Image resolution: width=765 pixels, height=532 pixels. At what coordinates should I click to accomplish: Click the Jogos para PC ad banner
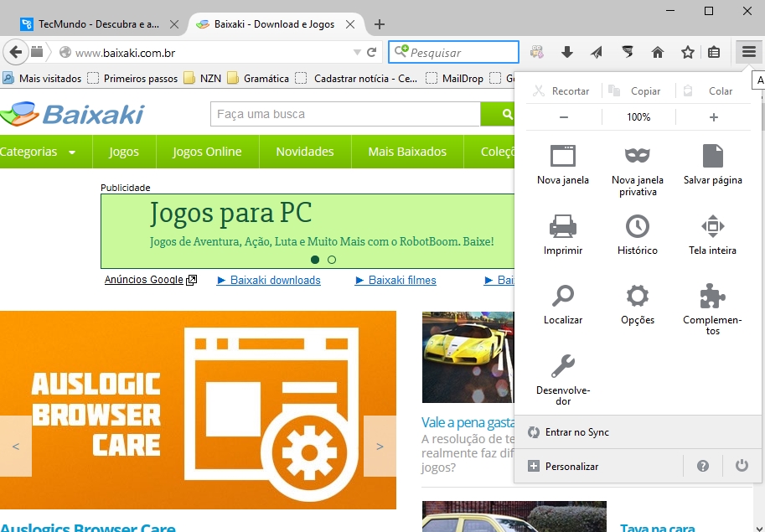pos(308,231)
